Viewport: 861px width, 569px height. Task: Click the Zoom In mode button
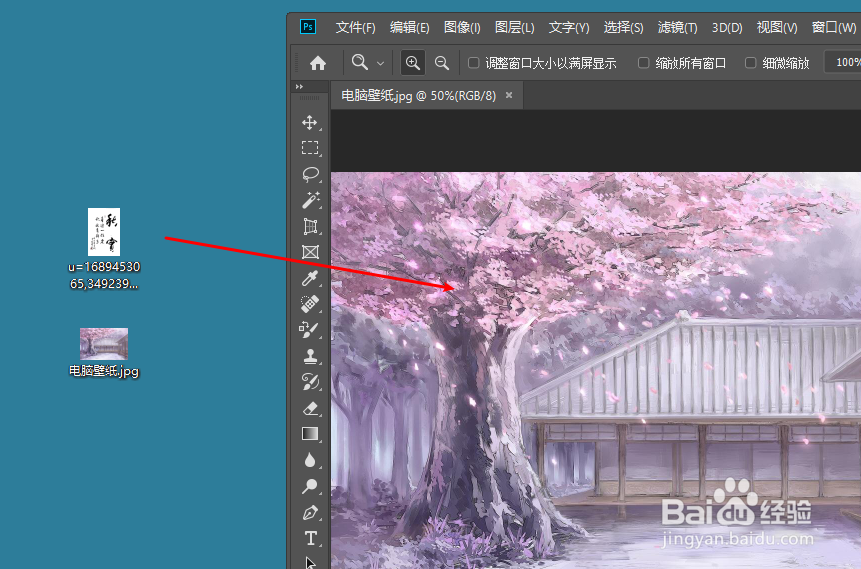[412, 63]
